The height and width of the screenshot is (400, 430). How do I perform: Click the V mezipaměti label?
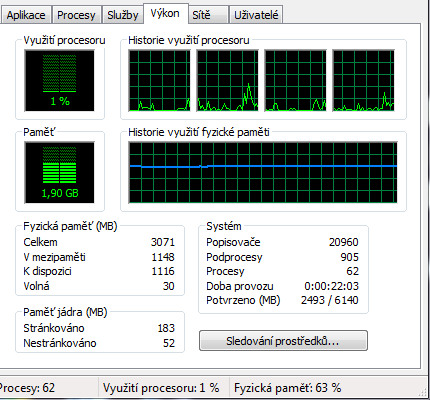(54, 257)
